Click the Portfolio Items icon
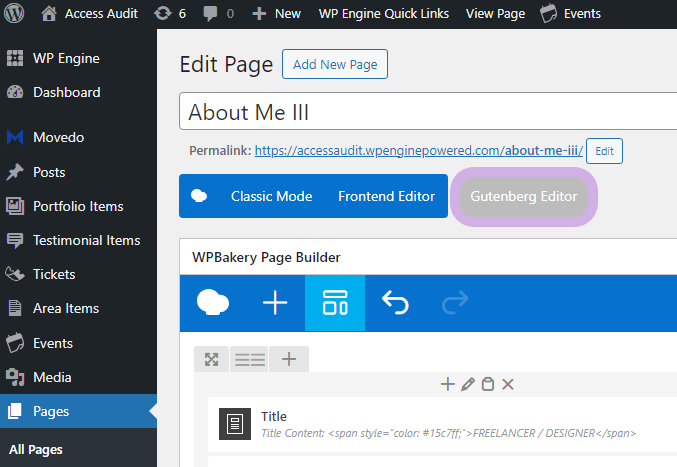 15,206
